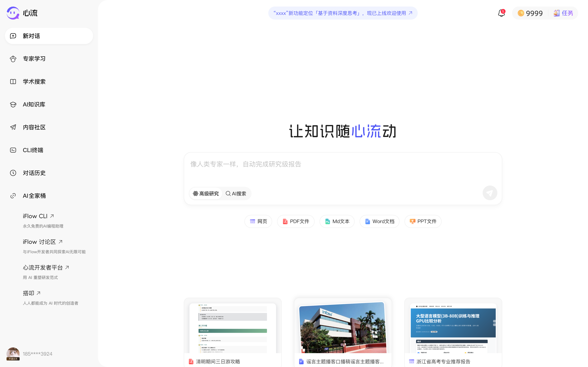Click the send paper-plane button
This screenshot has height=367, width=588.
click(x=490, y=193)
